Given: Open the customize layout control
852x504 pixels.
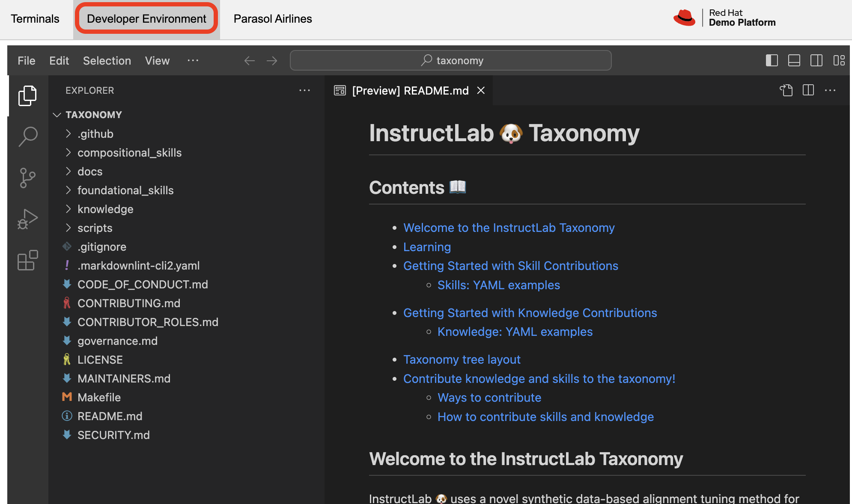Looking at the screenshot, I should (839, 60).
